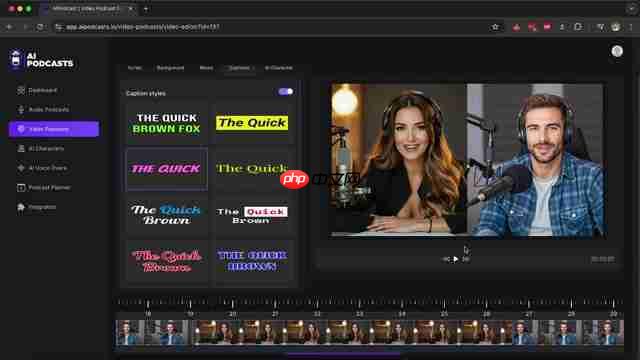
Task: Play the video preview
Action: (456, 259)
